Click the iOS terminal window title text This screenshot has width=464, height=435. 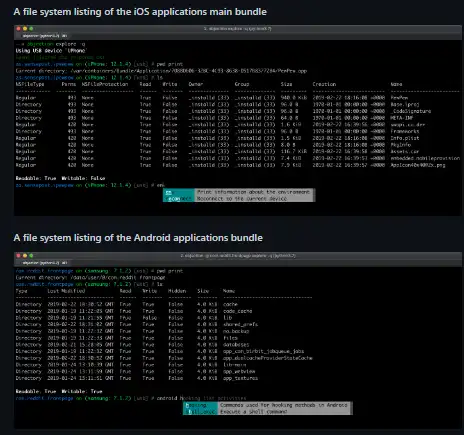237,29
